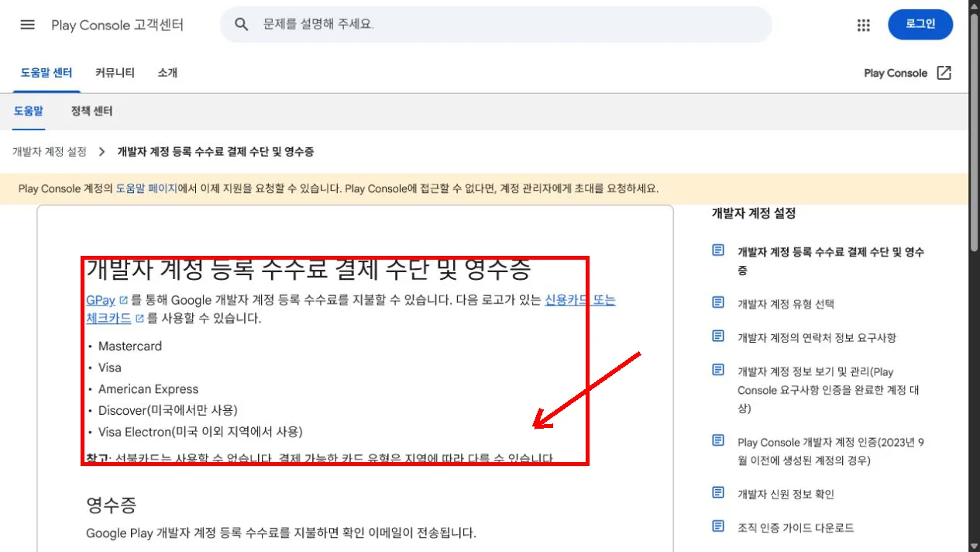Open sidebar link Play Console 개발자 계정 인증

point(830,451)
